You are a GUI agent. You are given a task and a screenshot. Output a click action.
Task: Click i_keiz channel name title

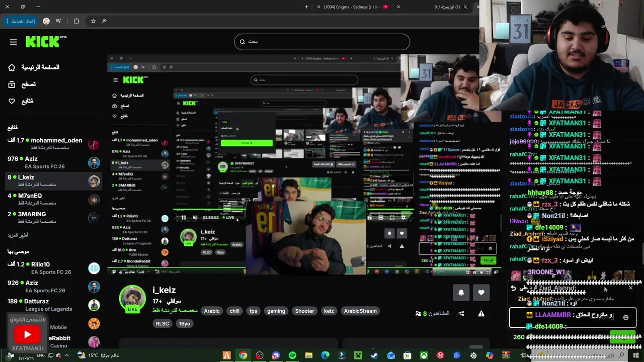tap(164, 290)
